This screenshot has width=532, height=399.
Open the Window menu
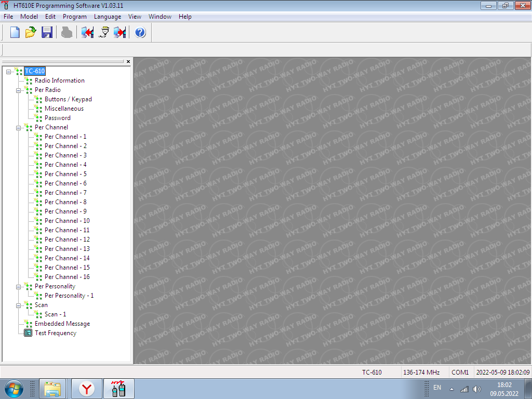coord(160,17)
